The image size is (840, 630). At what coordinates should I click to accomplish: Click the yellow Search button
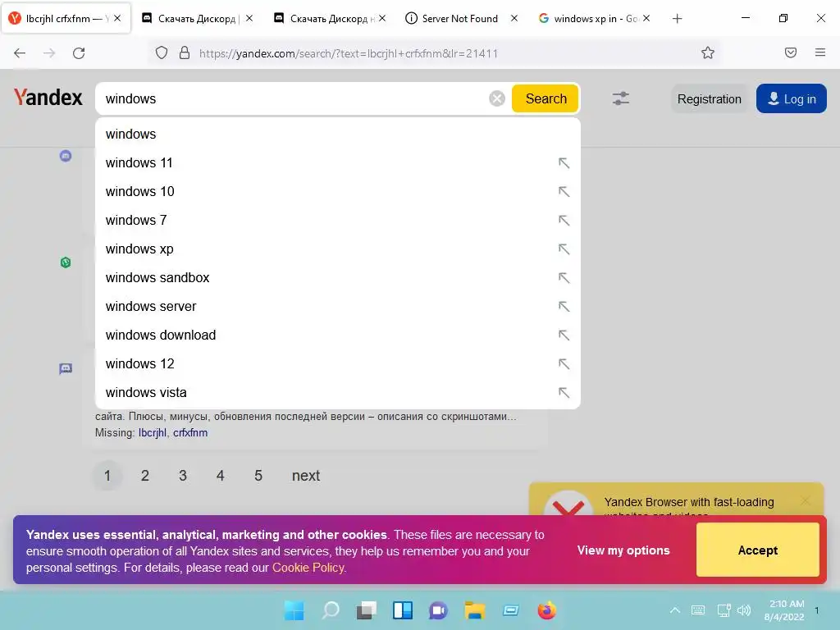pos(546,98)
